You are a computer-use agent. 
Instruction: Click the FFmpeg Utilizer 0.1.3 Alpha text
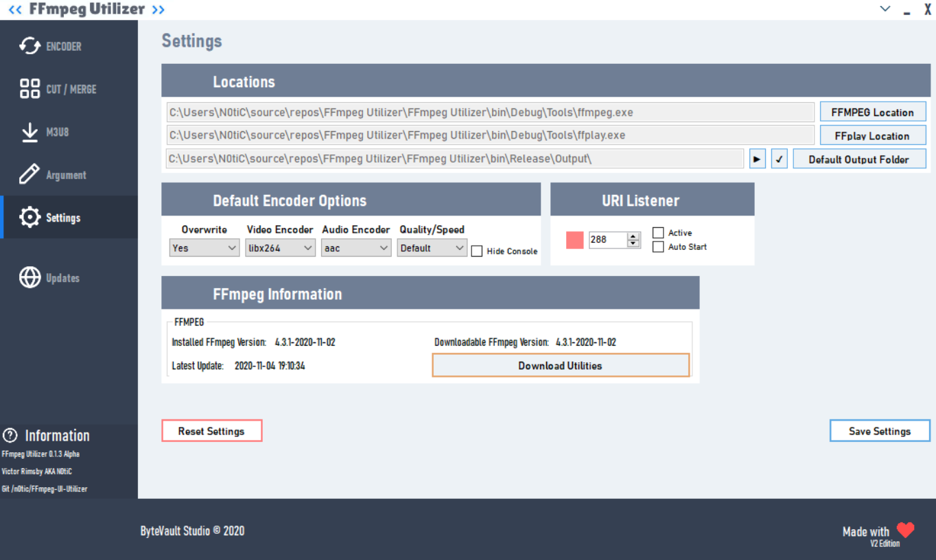click(x=40, y=454)
